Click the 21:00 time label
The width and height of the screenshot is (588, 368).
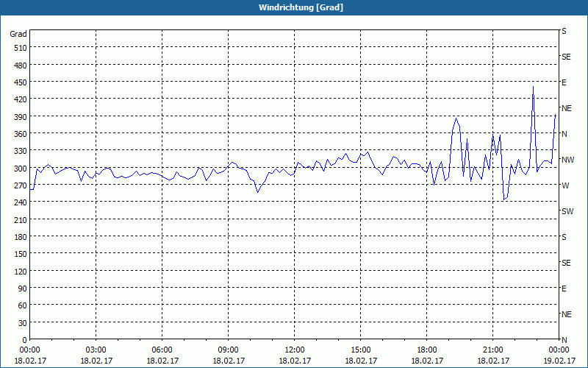point(492,350)
